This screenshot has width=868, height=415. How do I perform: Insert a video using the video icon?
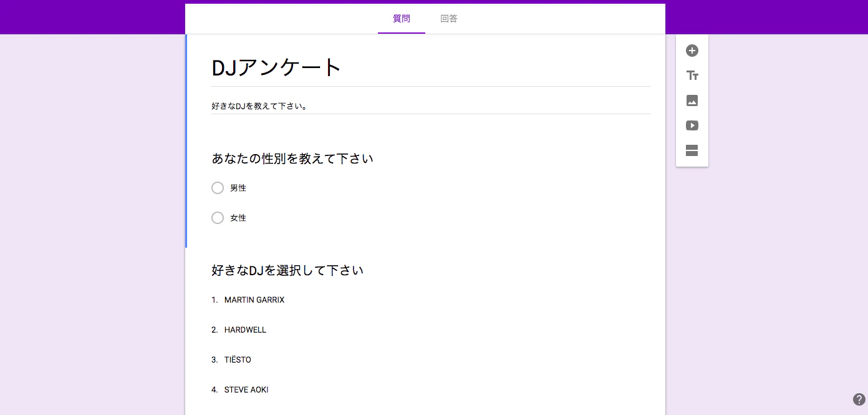(x=692, y=125)
